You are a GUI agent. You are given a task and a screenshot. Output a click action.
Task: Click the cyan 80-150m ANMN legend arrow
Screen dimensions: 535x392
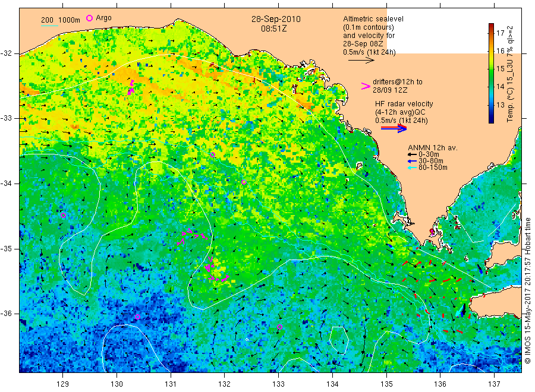tap(413, 167)
